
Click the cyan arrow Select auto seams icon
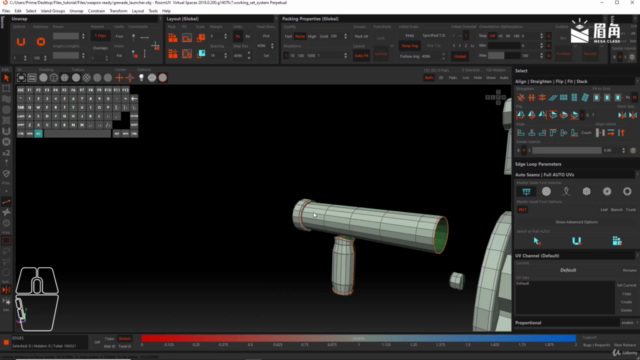tap(537, 241)
